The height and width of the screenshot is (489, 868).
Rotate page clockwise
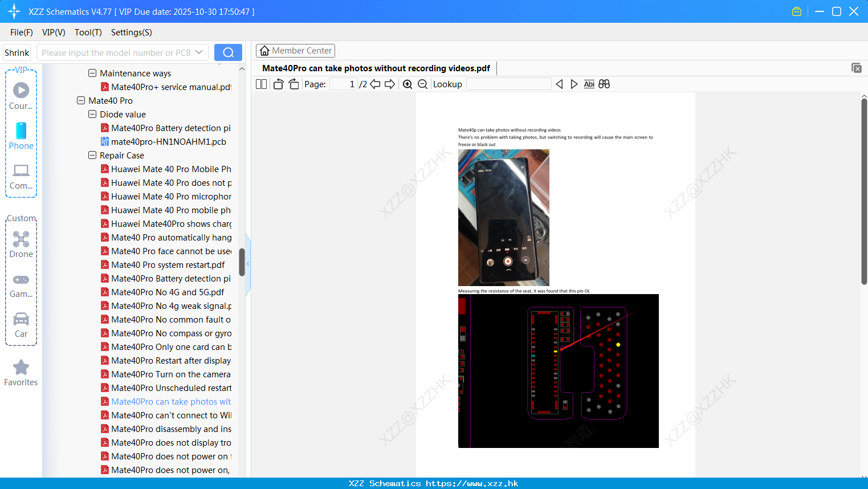tap(294, 84)
